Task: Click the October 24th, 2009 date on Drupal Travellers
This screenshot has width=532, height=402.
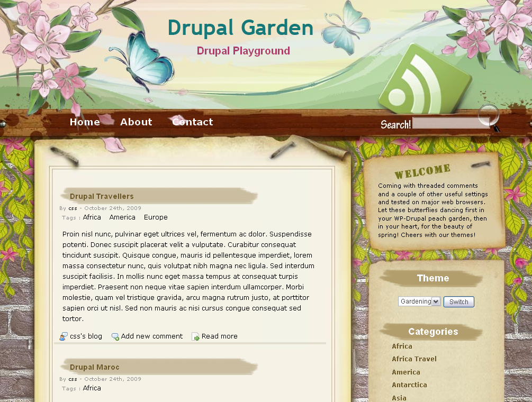Action: click(113, 208)
